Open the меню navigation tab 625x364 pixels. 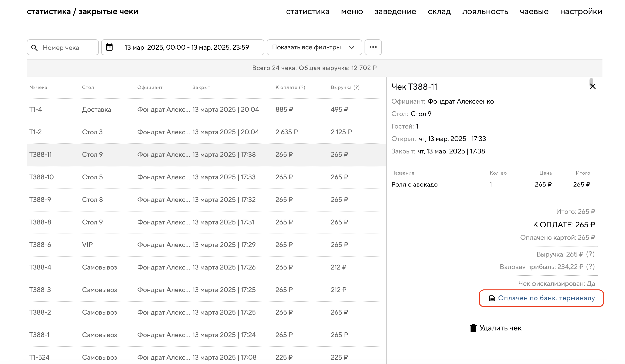(x=352, y=12)
